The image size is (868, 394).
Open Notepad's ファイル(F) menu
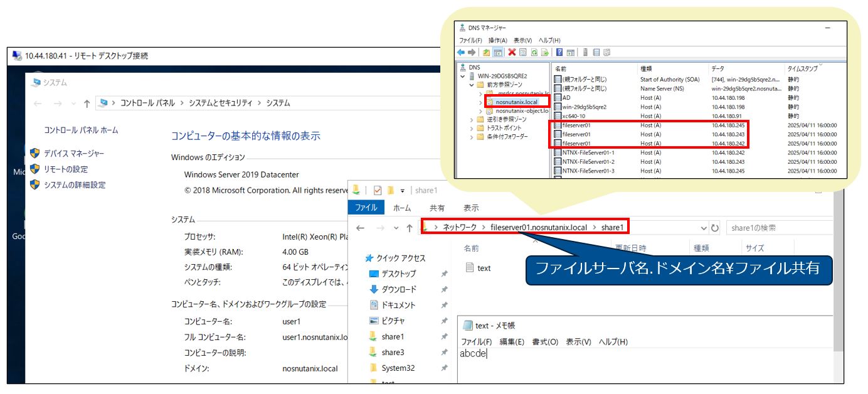pyautogui.click(x=477, y=342)
